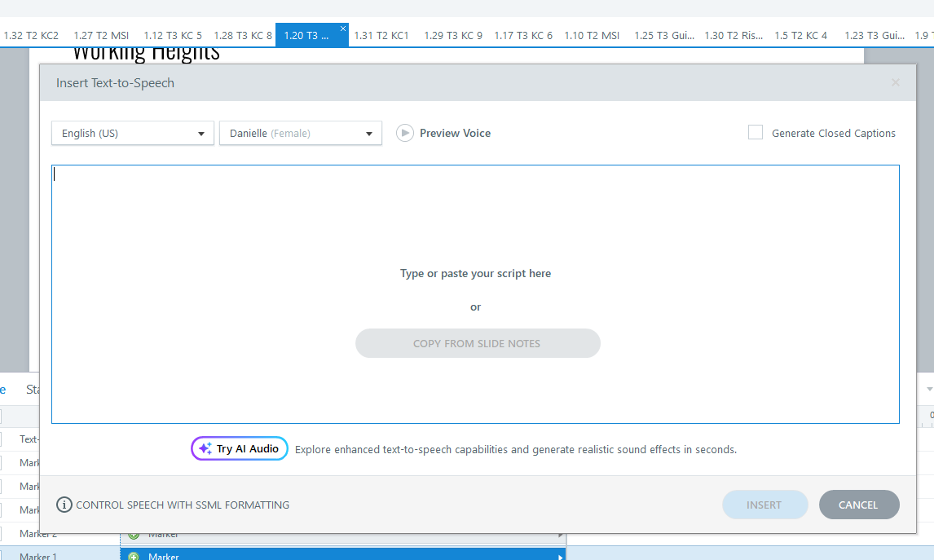Switch to the 1.28 T3 KC 8 tab
Viewport: 934px width, 560px height.
pos(243,36)
